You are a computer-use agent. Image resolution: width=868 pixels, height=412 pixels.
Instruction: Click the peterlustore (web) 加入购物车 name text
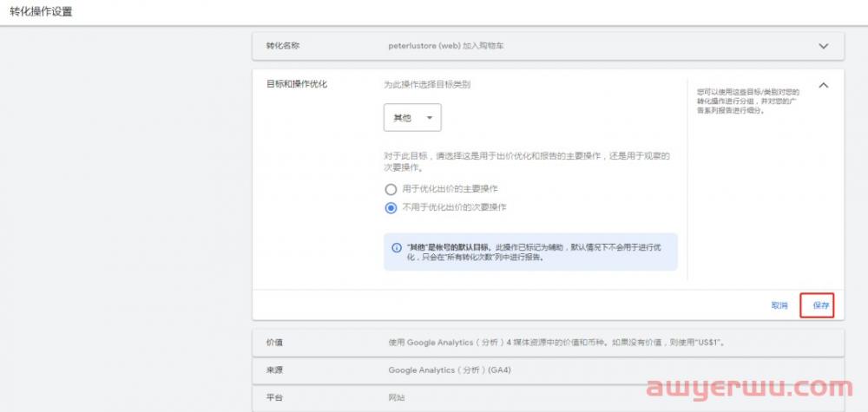click(x=445, y=47)
